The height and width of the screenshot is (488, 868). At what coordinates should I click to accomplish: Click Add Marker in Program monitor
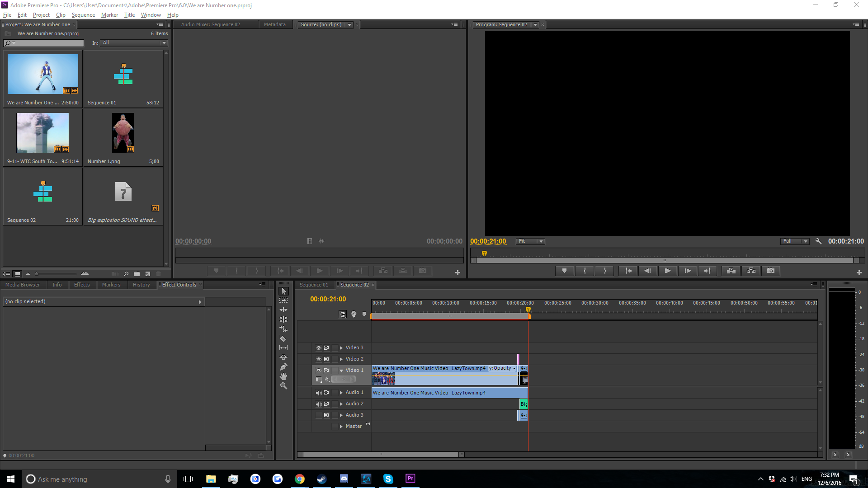pyautogui.click(x=564, y=271)
